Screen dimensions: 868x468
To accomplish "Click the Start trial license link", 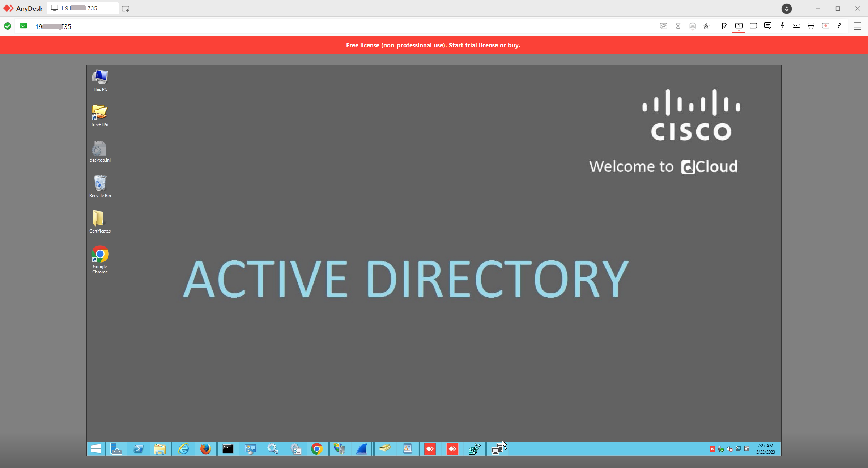I will pos(473,45).
